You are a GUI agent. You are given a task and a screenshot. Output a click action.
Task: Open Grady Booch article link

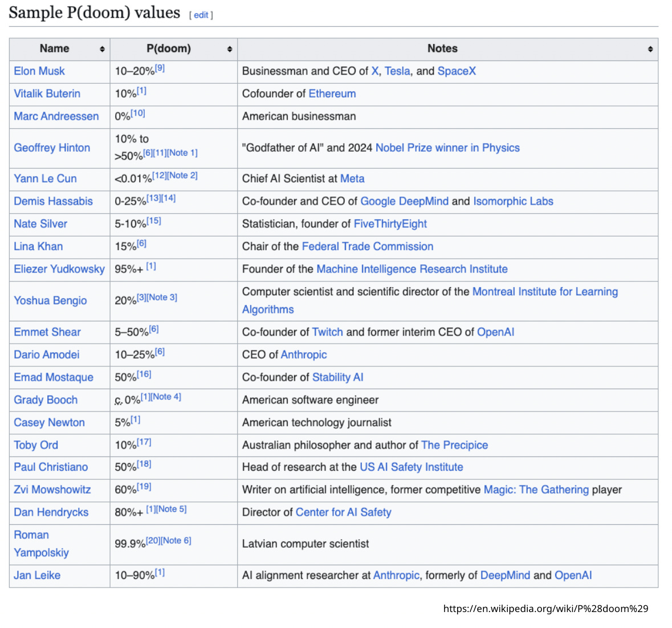[x=46, y=400]
